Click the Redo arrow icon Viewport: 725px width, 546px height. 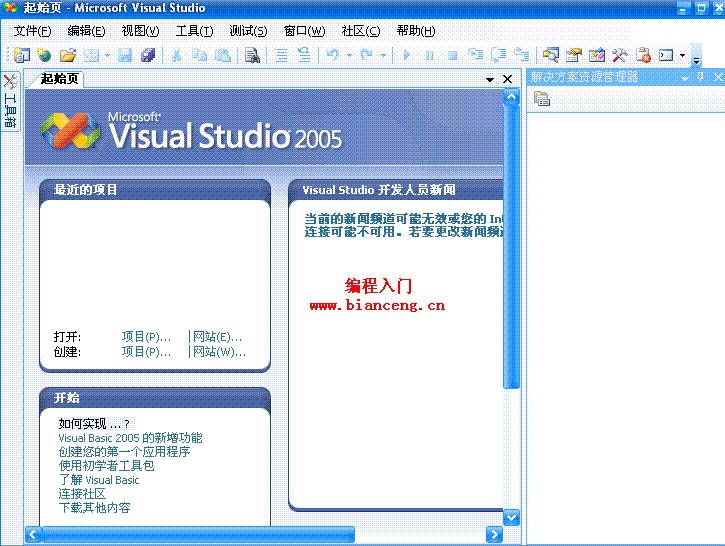point(366,55)
